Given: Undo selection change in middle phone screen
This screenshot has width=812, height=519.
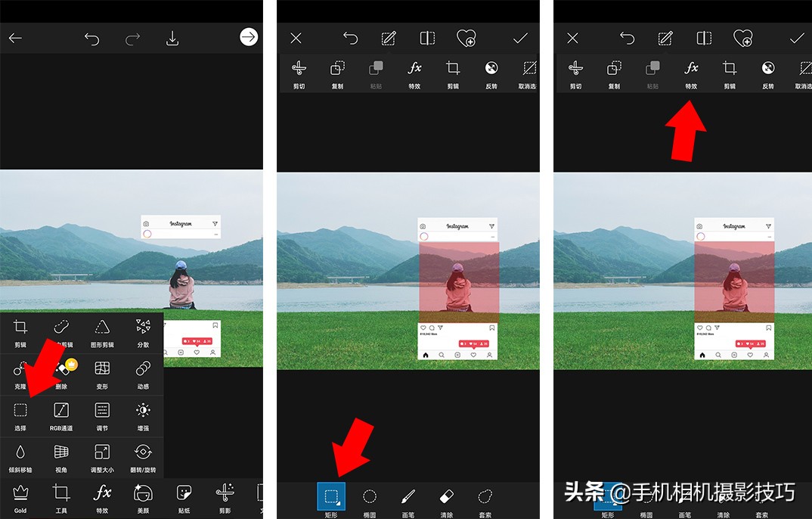Looking at the screenshot, I should coord(351,39).
